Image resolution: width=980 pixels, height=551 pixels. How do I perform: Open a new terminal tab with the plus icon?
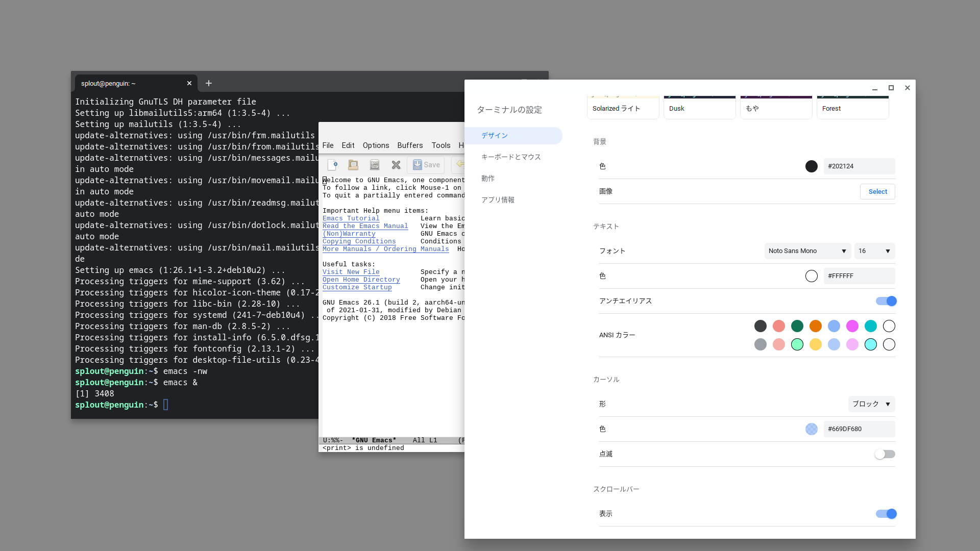click(x=209, y=83)
